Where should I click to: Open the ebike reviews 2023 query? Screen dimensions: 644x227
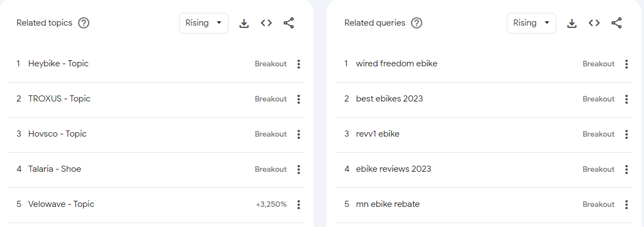393,169
